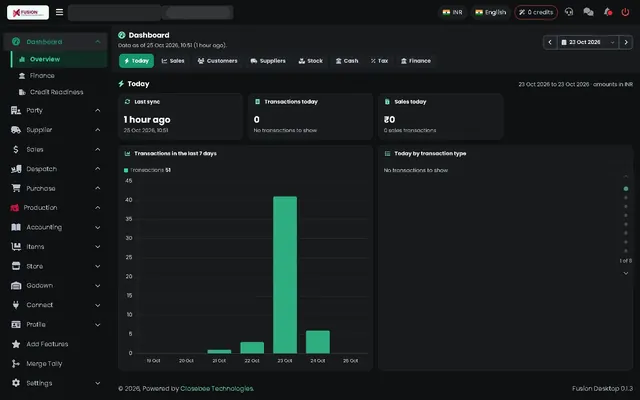640x400 pixels.
Task: Click the Connect plug icon
Action: click(x=16, y=305)
